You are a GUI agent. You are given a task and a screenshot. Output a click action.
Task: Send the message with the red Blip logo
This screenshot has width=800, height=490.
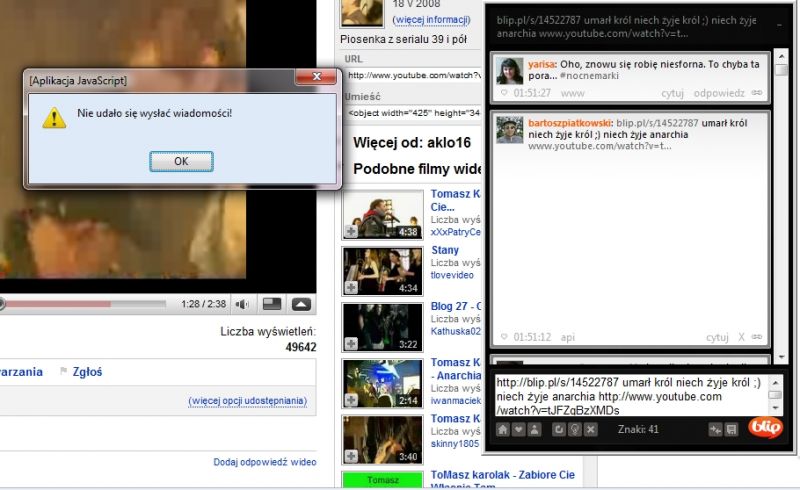coord(765,427)
